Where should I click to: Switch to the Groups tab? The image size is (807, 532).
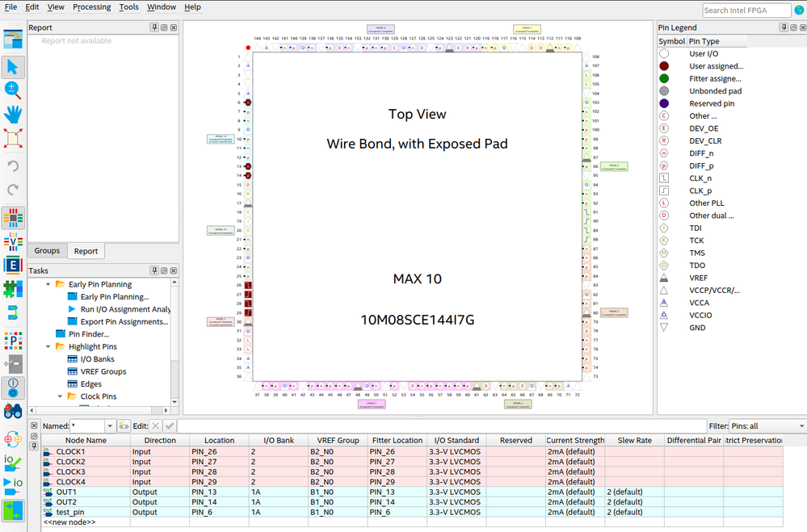(x=47, y=250)
